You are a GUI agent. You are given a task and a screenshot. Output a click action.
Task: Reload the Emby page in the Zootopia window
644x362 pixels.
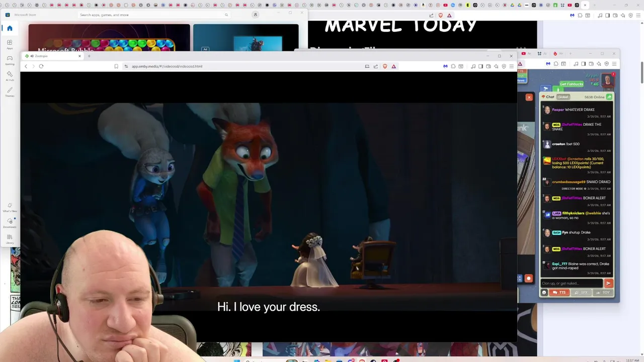(41, 66)
